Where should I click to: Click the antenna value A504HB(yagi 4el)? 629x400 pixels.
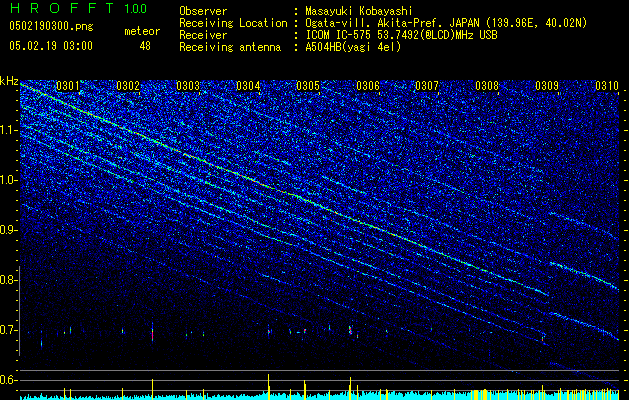[x=353, y=47]
